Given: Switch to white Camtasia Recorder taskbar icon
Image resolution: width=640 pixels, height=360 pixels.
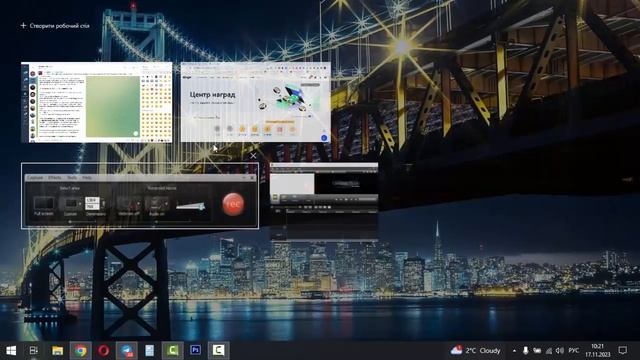Looking at the screenshot, I should tap(218, 350).
